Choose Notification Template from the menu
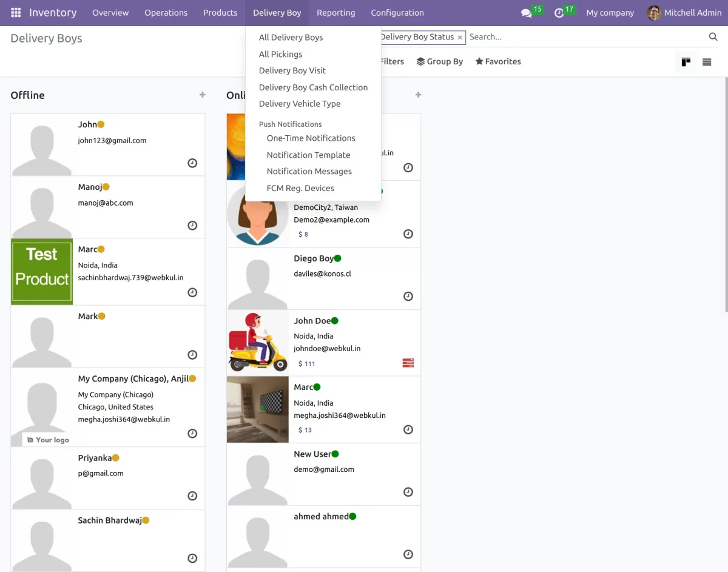728x572 pixels. (x=308, y=155)
